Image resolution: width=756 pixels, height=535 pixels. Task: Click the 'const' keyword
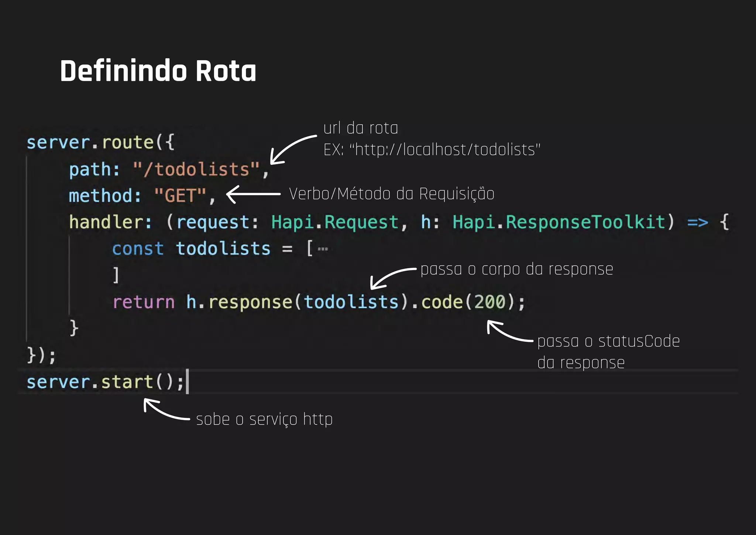[x=138, y=249]
